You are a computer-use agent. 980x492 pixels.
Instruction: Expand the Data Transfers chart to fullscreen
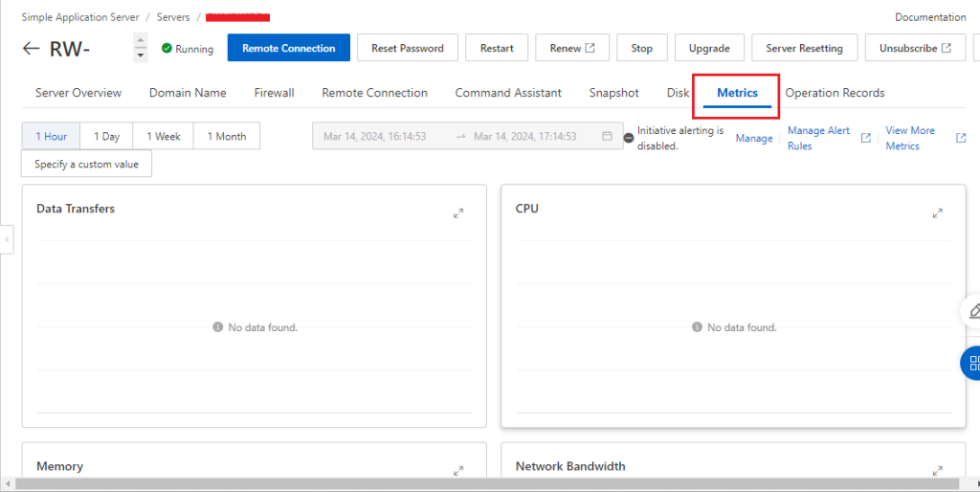pyautogui.click(x=458, y=213)
